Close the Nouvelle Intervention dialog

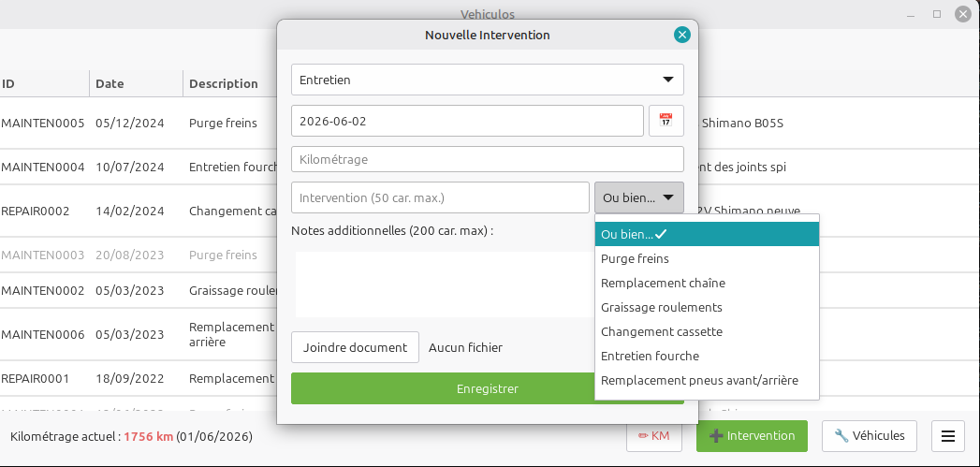(681, 35)
